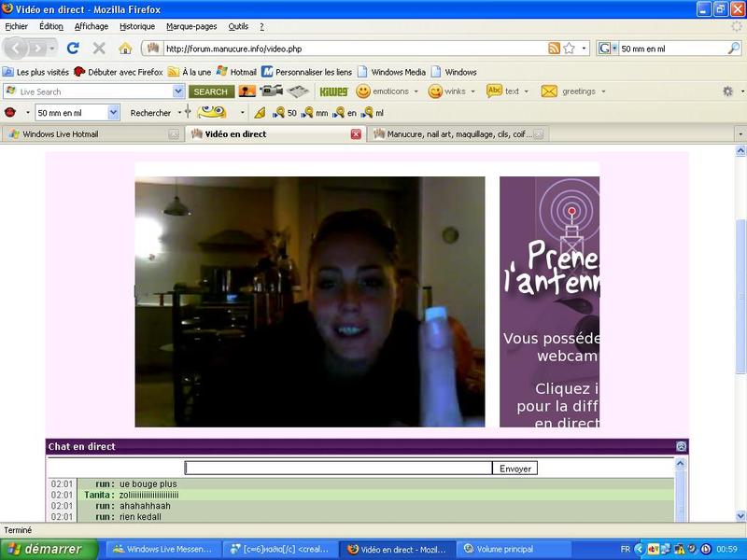The width and height of the screenshot is (747, 560).
Task: Open the Google search engine selector dropdown
Action: (x=609, y=49)
